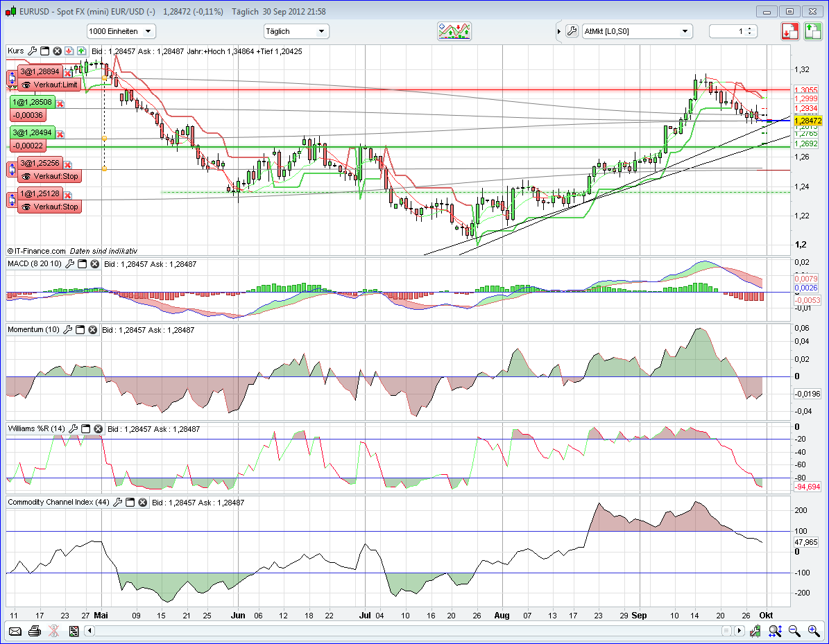Viewport: 829px width, 644px height.
Task: Cancel the 1@1,28508 order with red X
Action: tap(60, 103)
